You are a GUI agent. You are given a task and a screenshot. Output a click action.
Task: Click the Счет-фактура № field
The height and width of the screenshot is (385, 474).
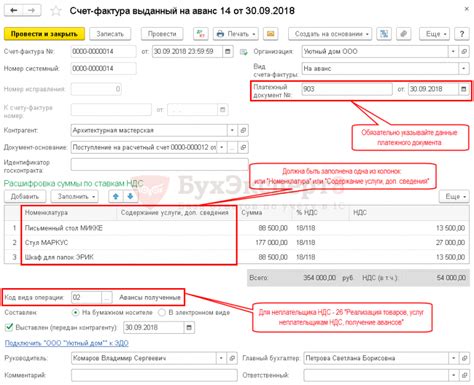(103, 52)
